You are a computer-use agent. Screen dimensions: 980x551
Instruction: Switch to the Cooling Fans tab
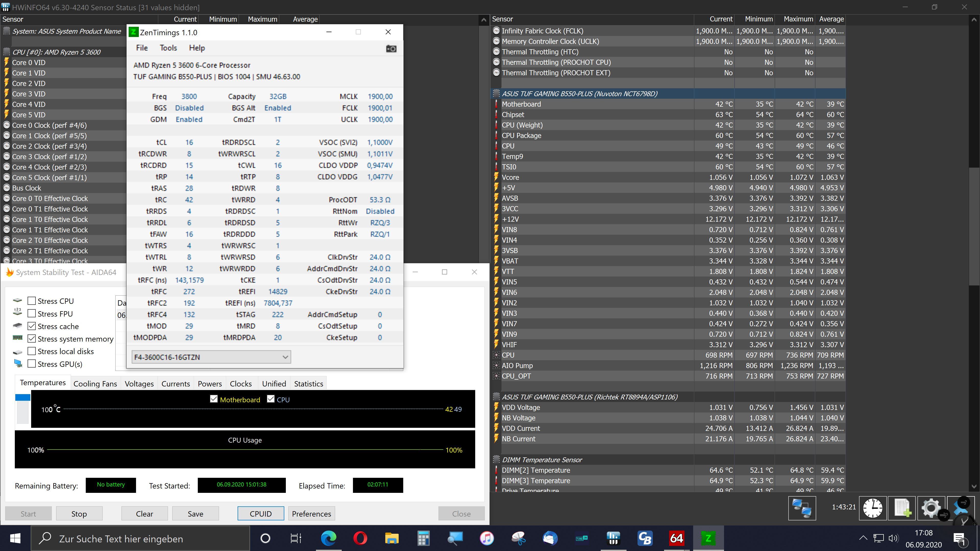pyautogui.click(x=95, y=384)
